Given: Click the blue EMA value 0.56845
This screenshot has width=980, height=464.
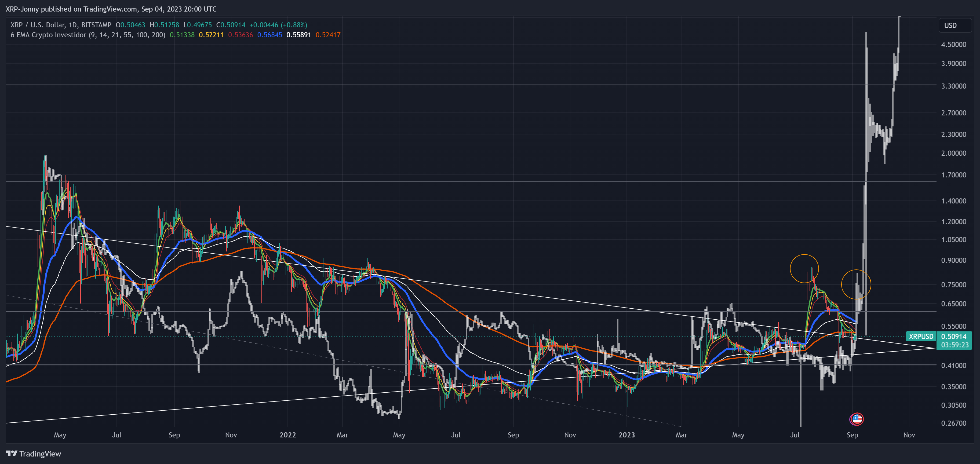Looking at the screenshot, I should tap(269, 35).
